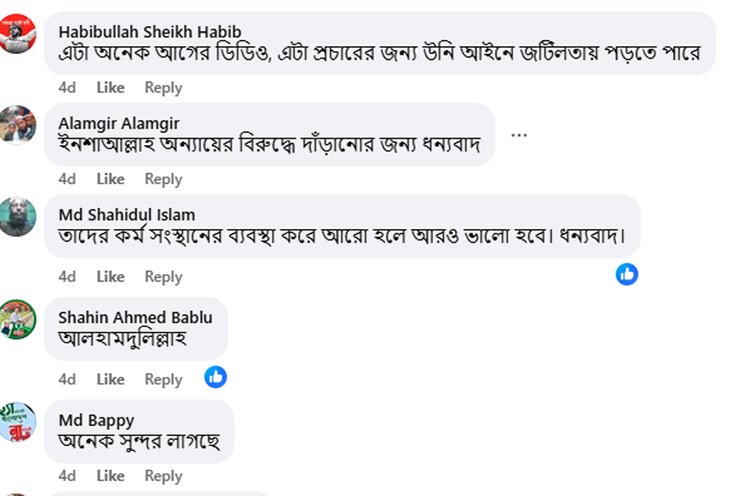Reply to Md Shahidul Islam's comment
The width and height of the screenshot is (750, 496).
163,276
